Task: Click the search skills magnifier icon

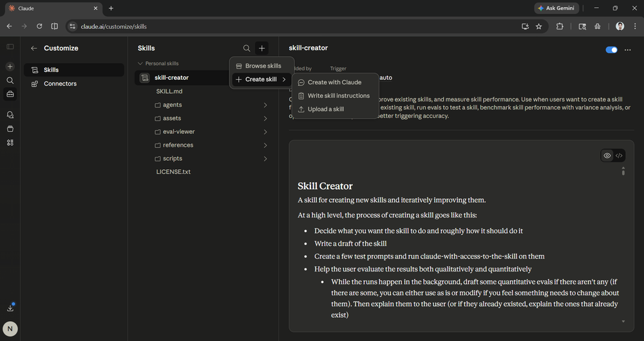Action: tap(247, 48)
